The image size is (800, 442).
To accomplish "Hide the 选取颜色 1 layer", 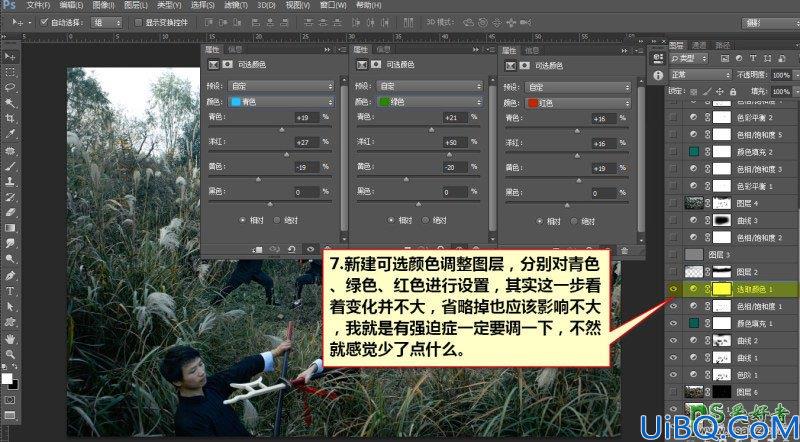I will click(x=673, y=289).
